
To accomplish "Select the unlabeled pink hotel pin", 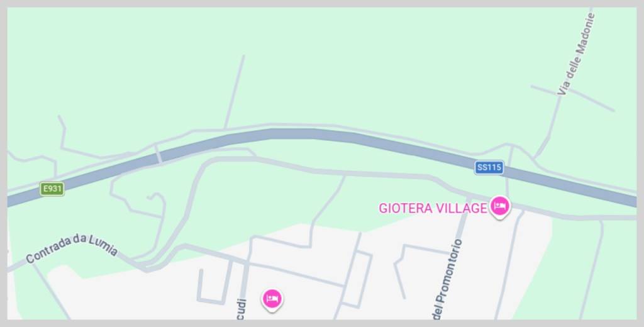I will [x=272, y=300].
